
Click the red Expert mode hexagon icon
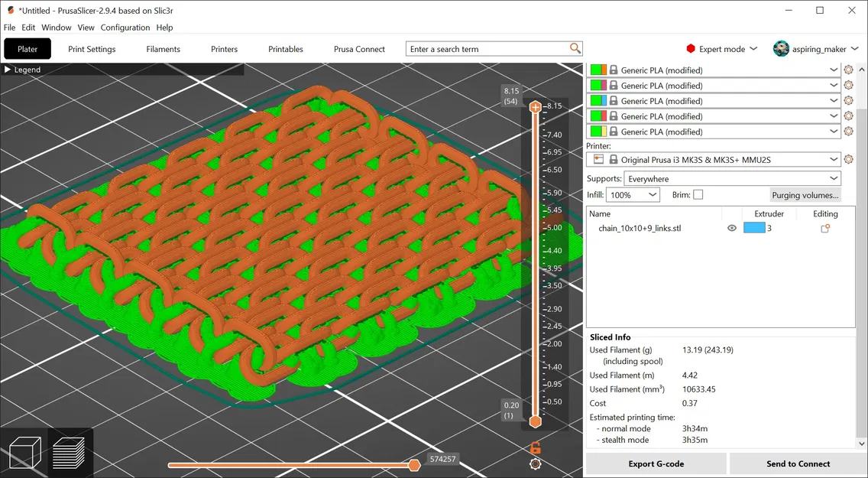pos(690,49)
